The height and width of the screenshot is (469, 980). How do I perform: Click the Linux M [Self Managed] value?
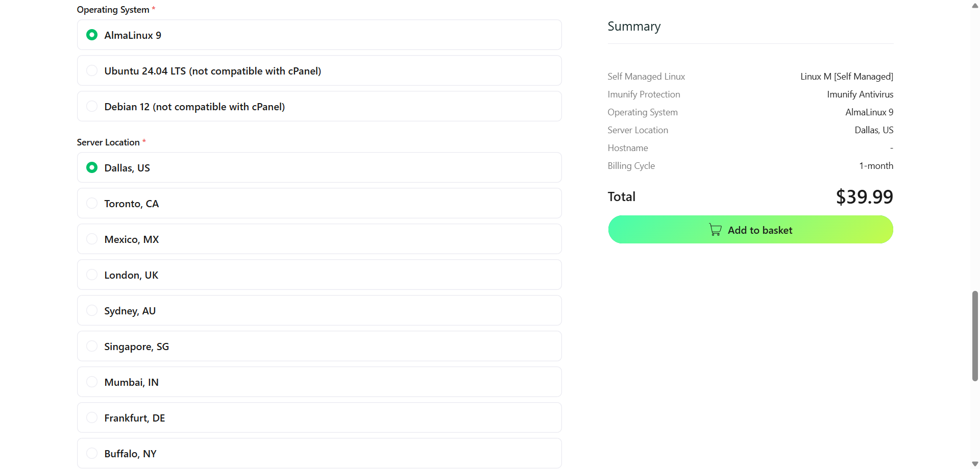847,77
